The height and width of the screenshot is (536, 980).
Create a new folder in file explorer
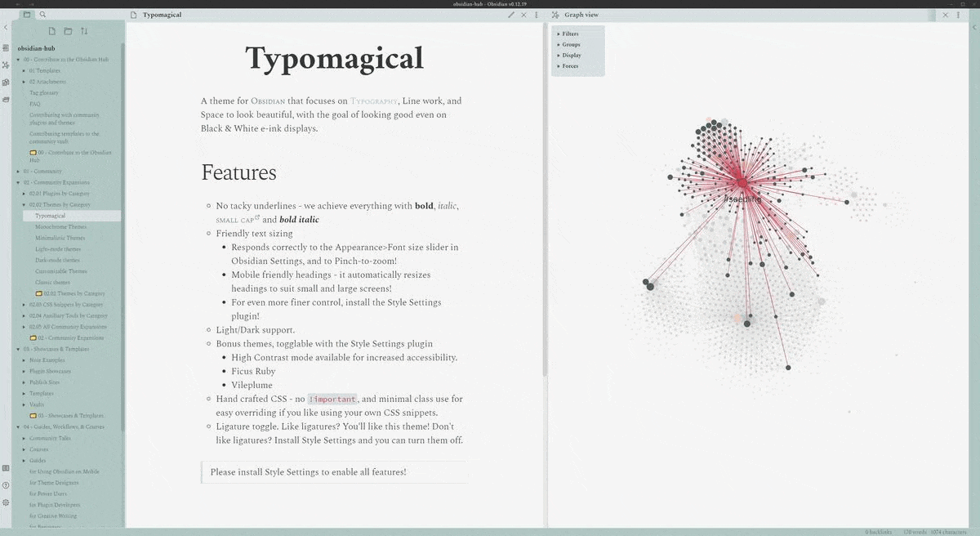(68, 31)
